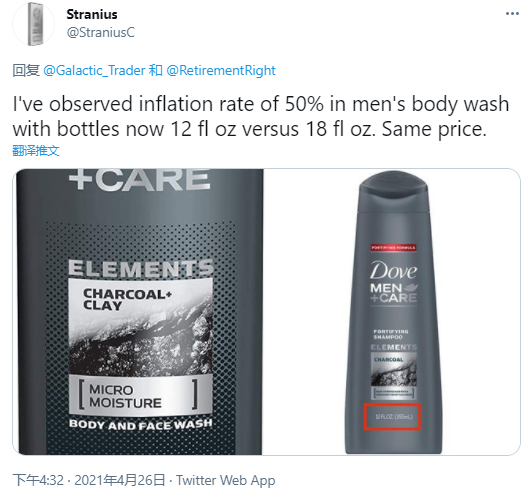The image size is (527, 498).
Task: Click the red-boxed 12 FL OZ label
Action: tap(392, 417)
